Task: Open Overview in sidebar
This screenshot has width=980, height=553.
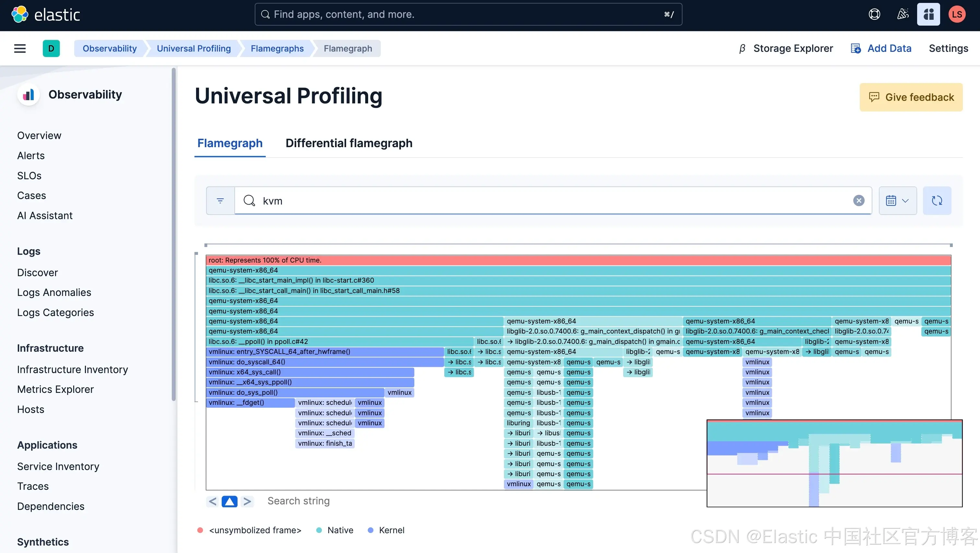Action: [39, 135]
